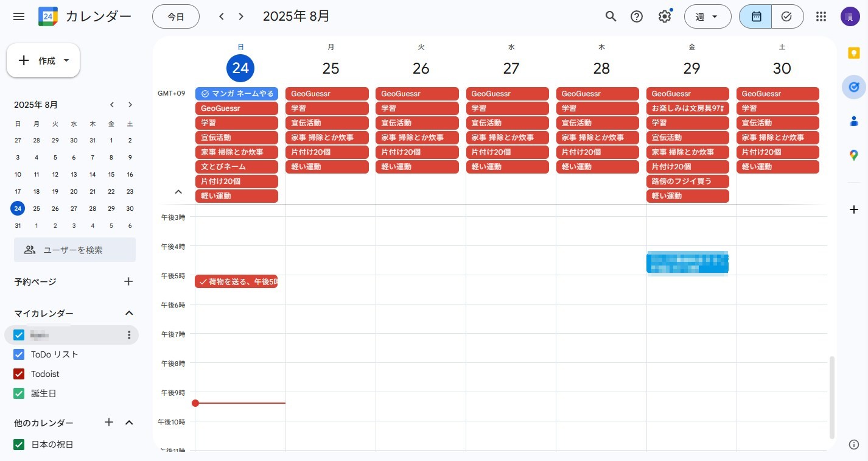Select Sunday 24 column header

(240, 68)
